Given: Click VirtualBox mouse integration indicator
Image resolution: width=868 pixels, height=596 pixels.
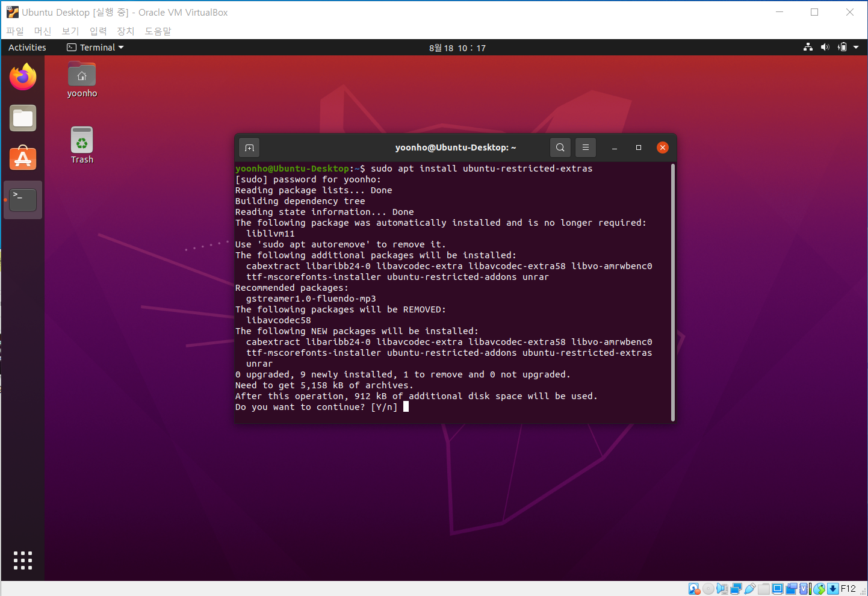Looking at the screenshot, I should 819,589.
